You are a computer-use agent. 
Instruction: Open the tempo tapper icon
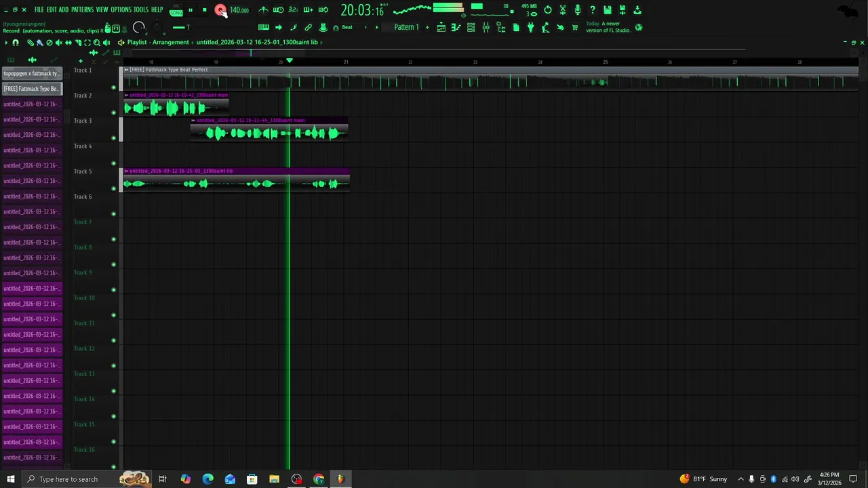pos(546,28)
